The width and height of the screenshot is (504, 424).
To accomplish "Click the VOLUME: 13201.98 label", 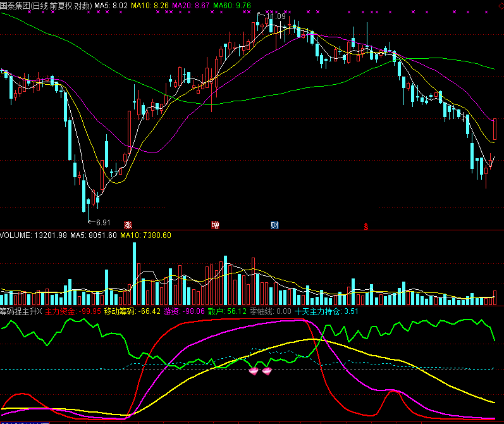I will tap(34, 235).
